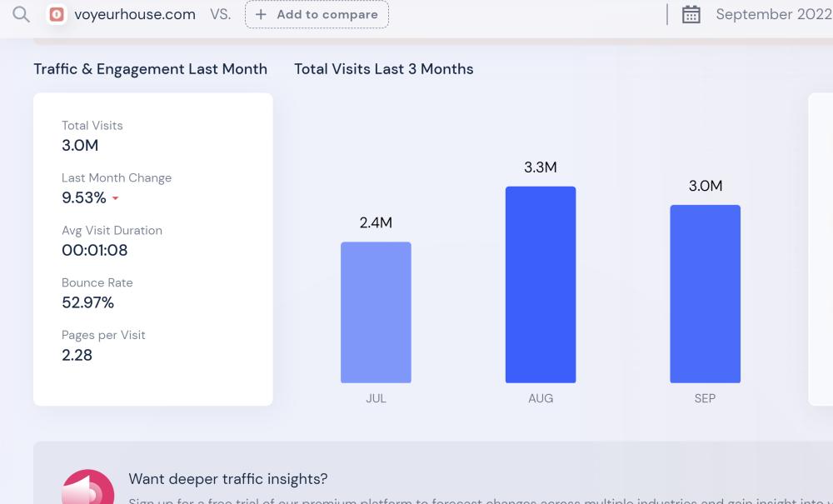Click the Total Visits 3.0M metric
The height and width of the screenshot is (504, 833).
pos(80,145)
